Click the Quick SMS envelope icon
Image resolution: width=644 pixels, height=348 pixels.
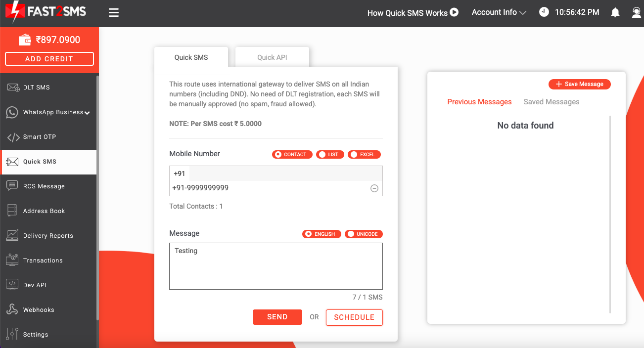pyautogui.click(x=12, y=162)
